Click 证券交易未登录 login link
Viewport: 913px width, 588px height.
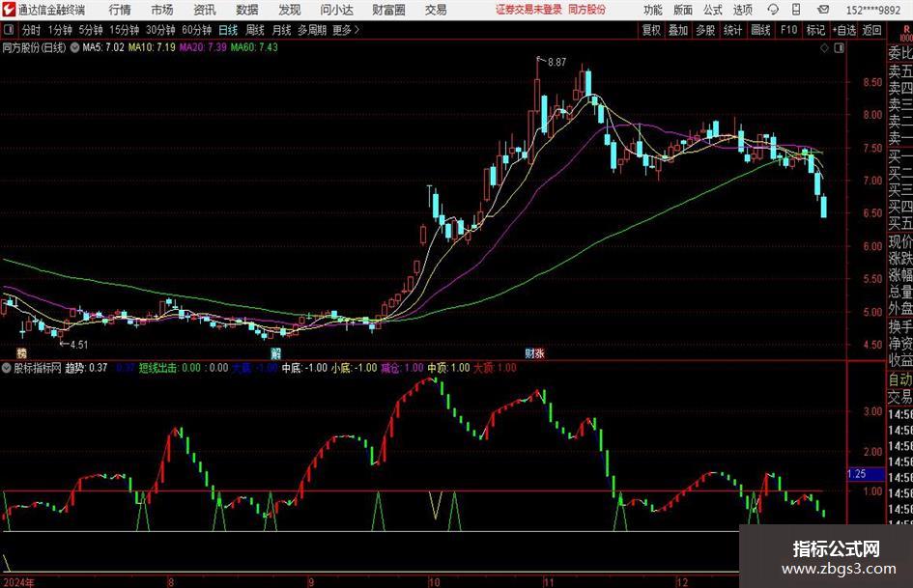(529, 10)
